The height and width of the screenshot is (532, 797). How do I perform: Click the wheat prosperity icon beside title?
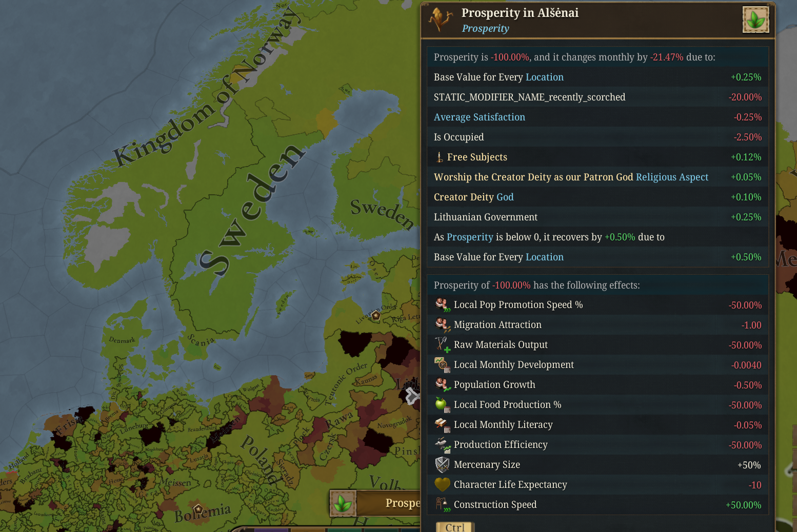(x=441, y=19)
